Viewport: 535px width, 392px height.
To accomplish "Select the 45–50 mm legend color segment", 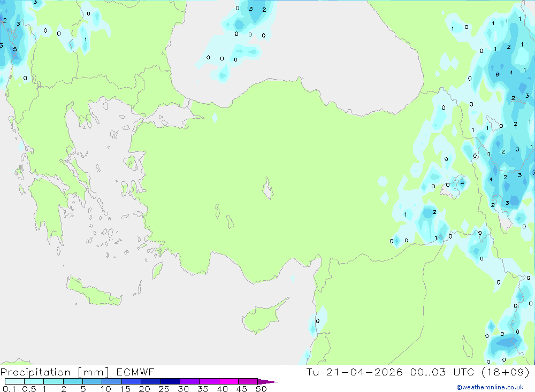I will (248, 381).
